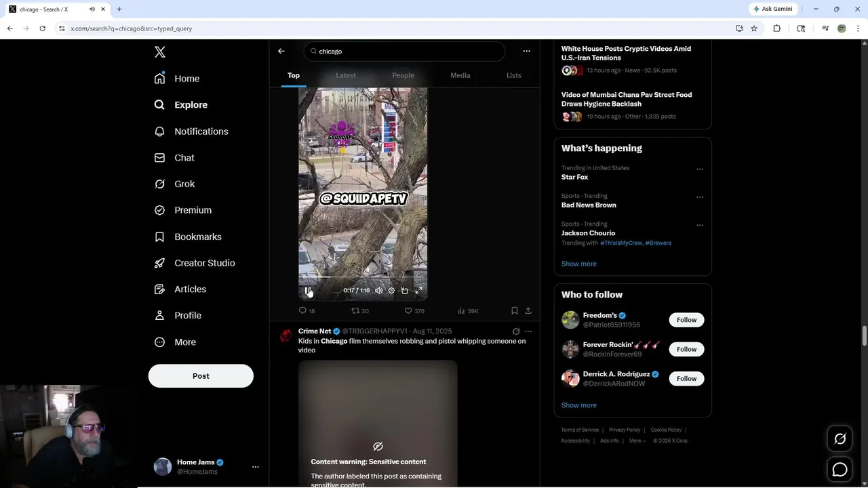Open browser extensions puzzle icon

(777, 28)
